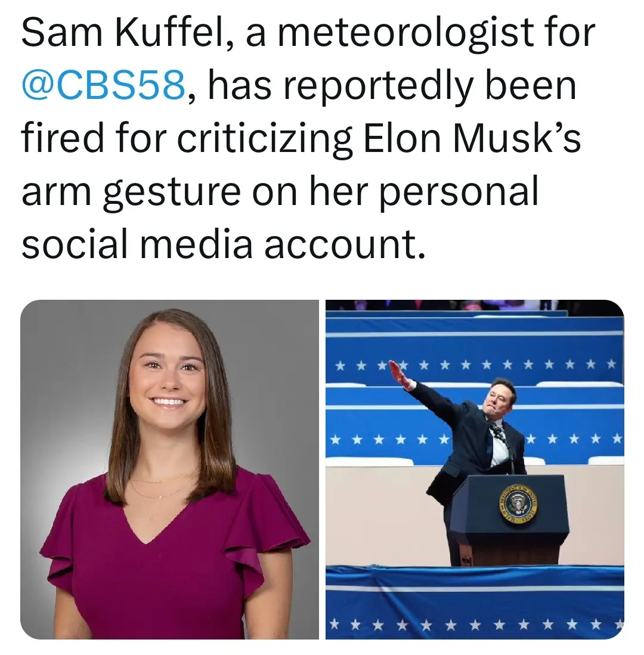The height and width of the screenshot is (655, 644).
Task: Click the words "arm gesture" in tweet
Action: tap(131, 194)
